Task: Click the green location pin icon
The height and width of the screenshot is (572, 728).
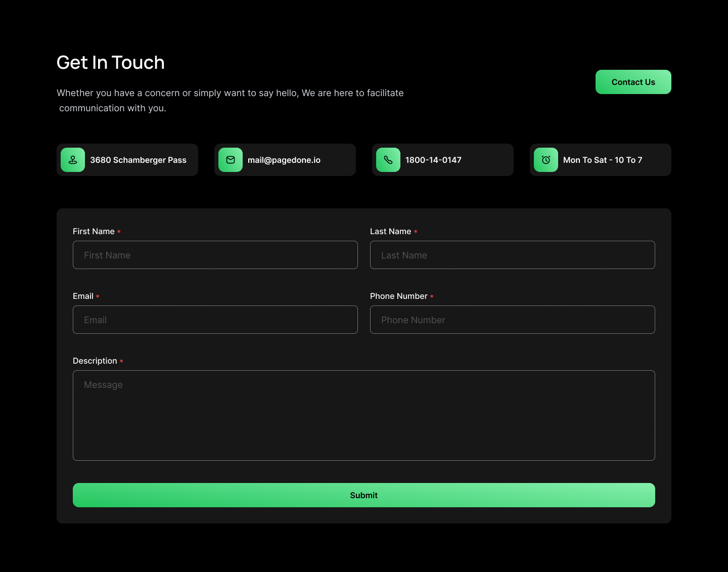Action: tap(73, 160)
